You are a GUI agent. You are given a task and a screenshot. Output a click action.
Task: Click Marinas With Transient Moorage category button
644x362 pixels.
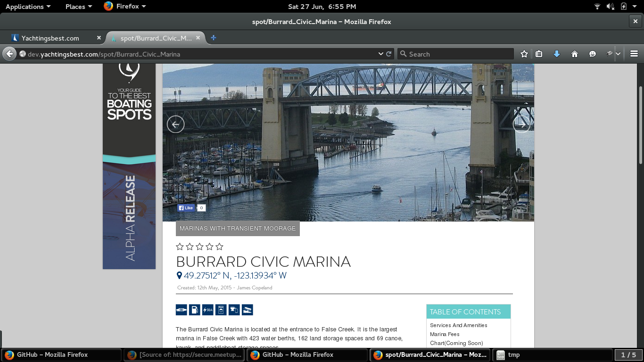pyautogui.click(x=238, y=229)
